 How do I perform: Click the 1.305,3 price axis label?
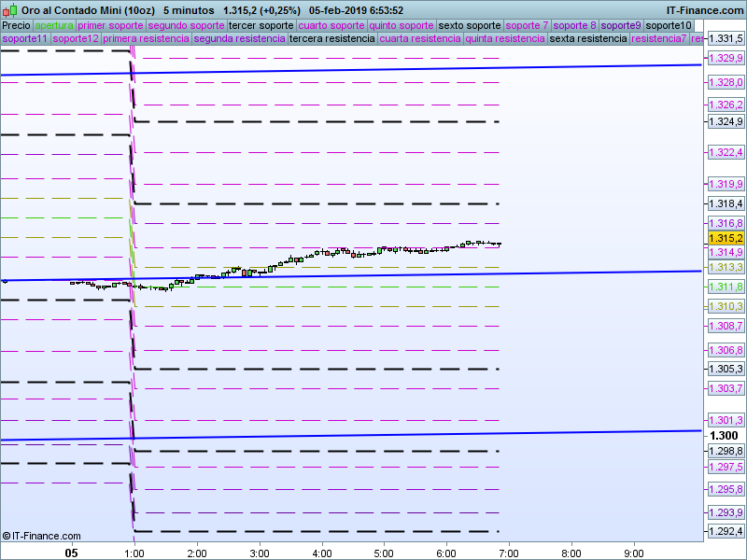(x=726, y=369)
